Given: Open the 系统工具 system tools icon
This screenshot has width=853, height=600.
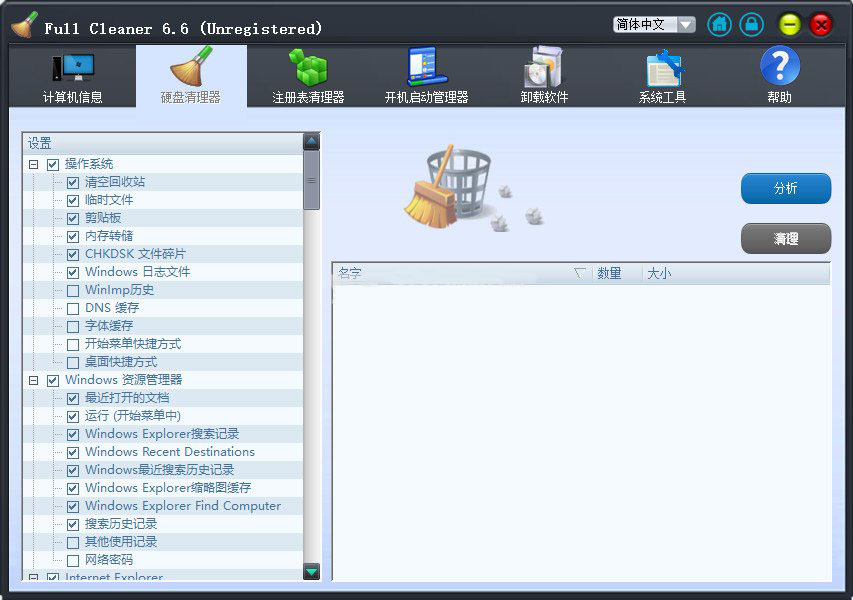Looking at the screenshot, I should tap(662, 69).
